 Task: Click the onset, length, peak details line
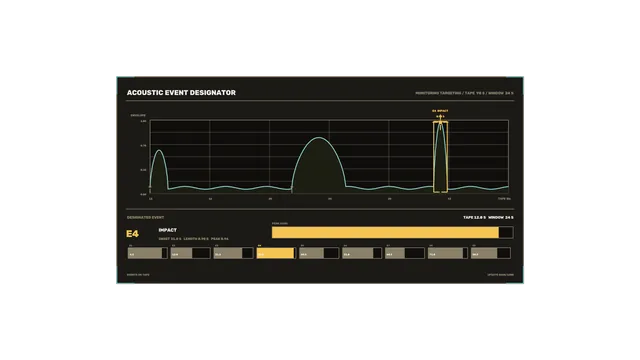tap(193, 239)
